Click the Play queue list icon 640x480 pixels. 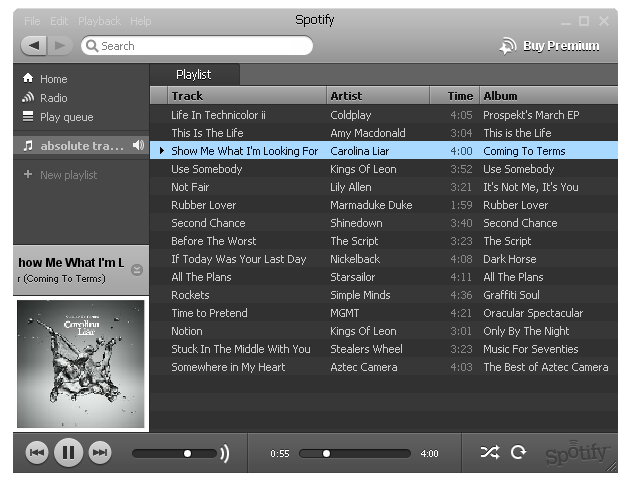28,117
